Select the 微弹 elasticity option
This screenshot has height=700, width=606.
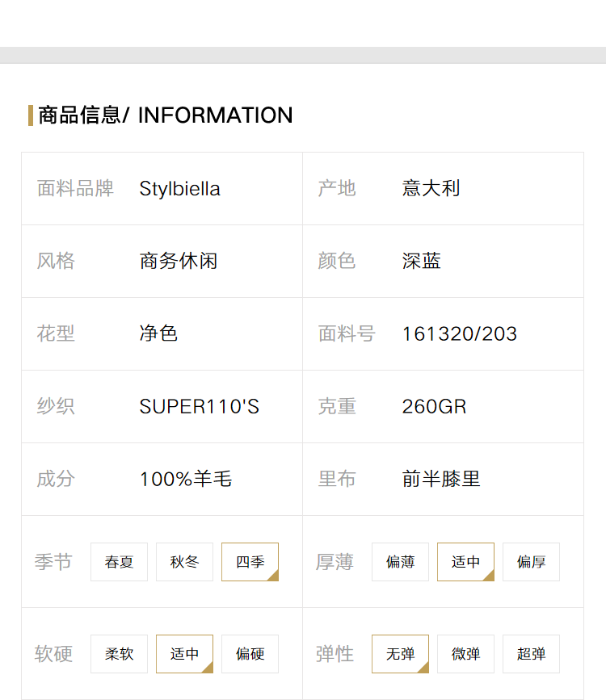coord(465,653)
